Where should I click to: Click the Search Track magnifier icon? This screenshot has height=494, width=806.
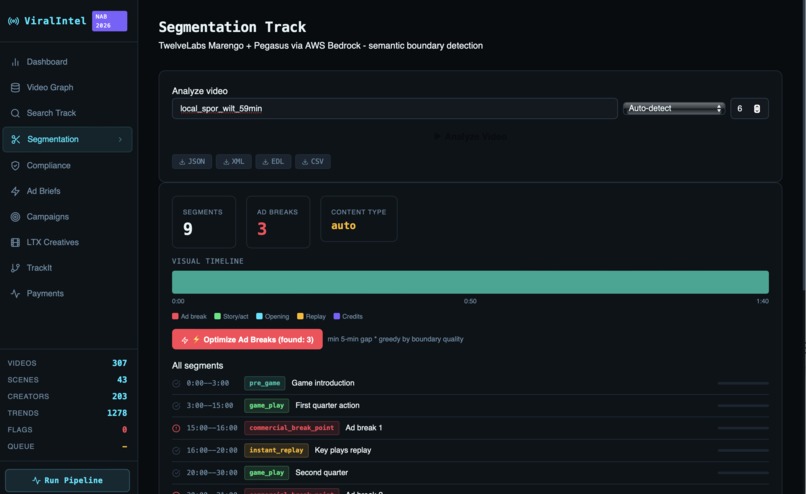(15, 113)
